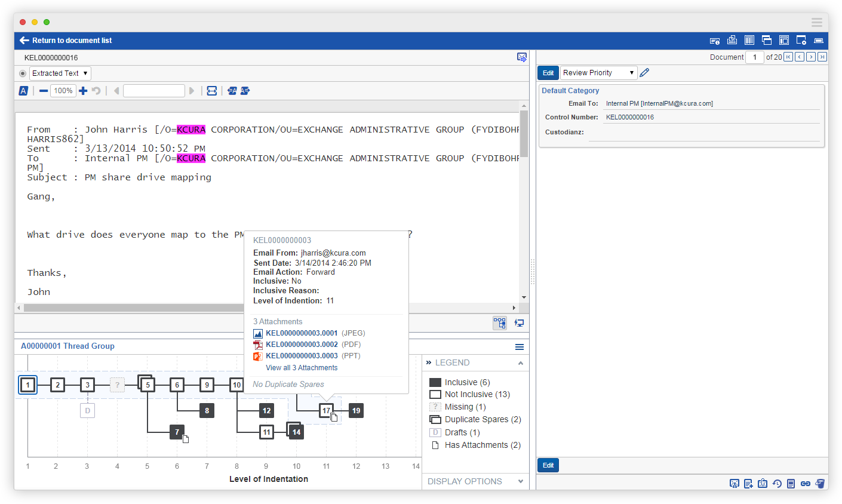The height and width of the screenshot is (504, 842).
Task: Click the panel layout icon in header
Action: coord(784,40)
